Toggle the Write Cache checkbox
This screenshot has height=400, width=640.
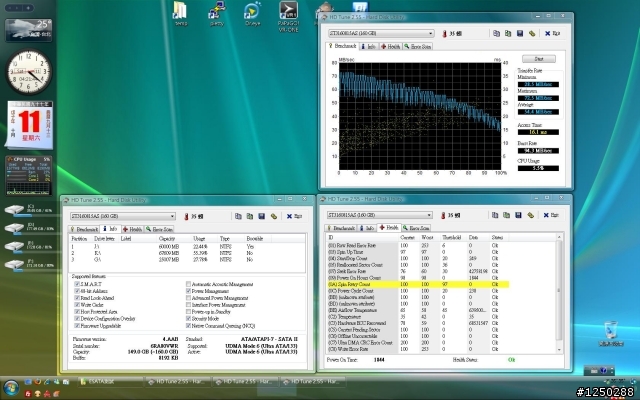pyautogui.click(x=77, y=305)
